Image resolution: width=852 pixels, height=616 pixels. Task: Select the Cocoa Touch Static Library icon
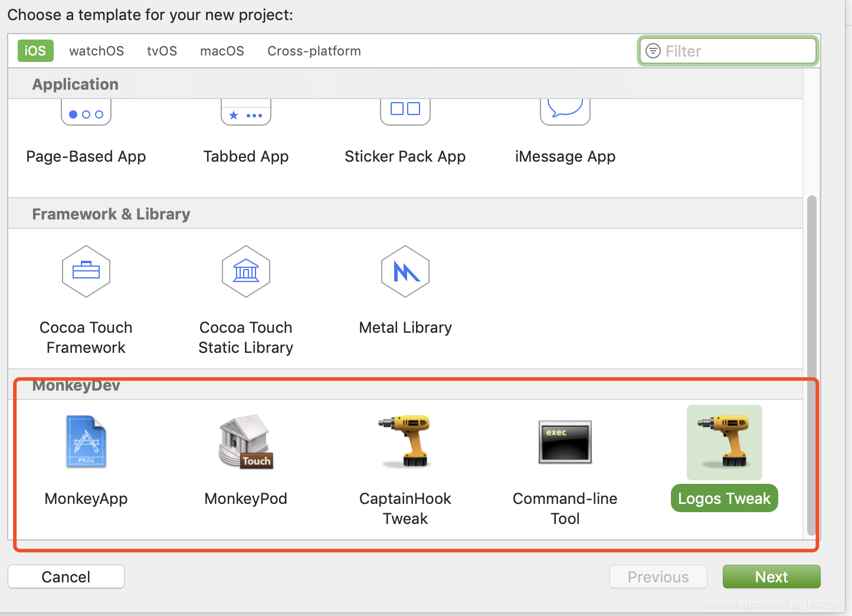(x=246, y=271)
